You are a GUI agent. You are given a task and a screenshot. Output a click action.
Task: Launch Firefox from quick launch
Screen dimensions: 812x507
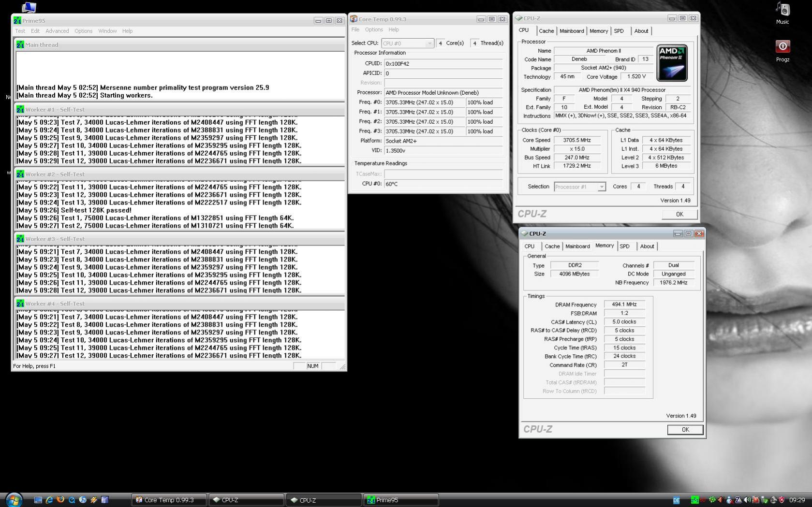point(60,500)
